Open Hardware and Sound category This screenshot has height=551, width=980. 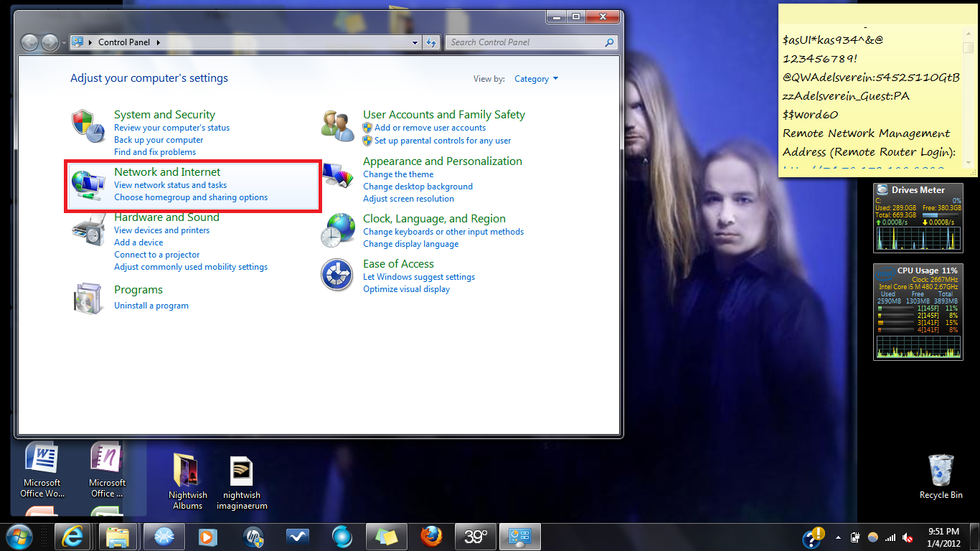166,217
